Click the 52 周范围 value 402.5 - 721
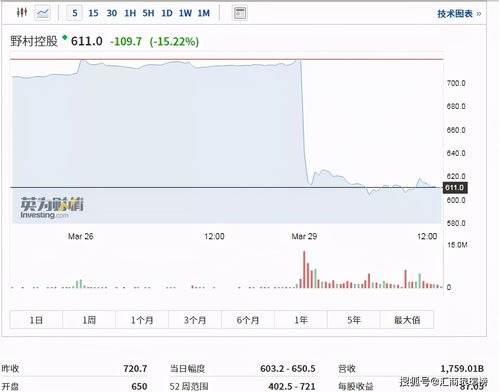The height and width of the screenshot is (392, 499). (292, 386)
